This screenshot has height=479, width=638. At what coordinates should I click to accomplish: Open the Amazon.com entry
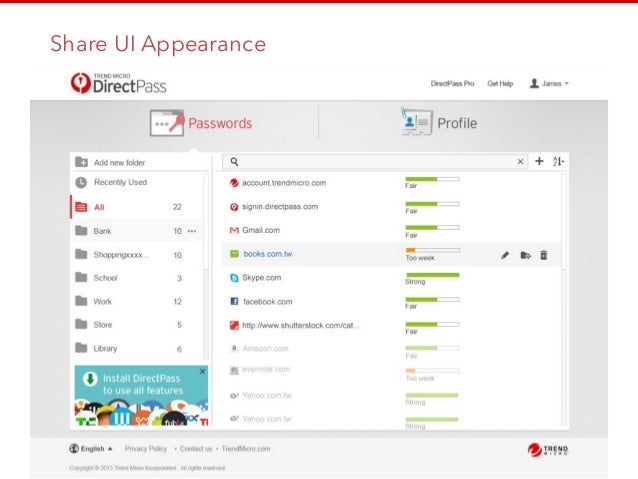pos(265,349)
